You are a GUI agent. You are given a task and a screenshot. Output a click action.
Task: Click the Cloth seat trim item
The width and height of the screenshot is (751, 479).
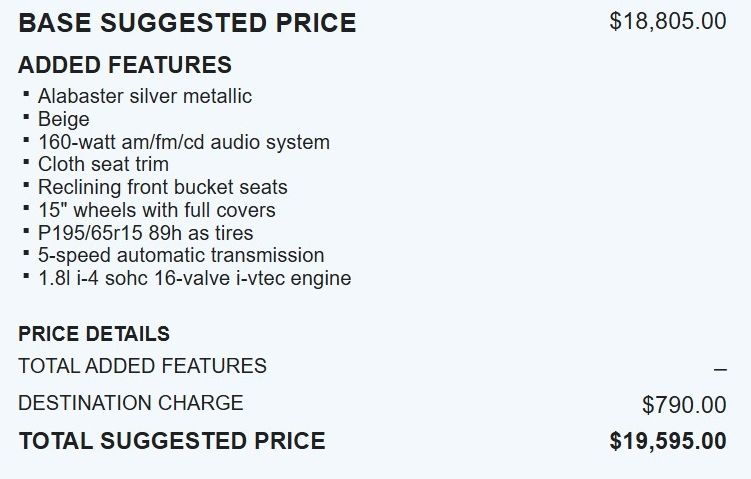coord(103,164)
